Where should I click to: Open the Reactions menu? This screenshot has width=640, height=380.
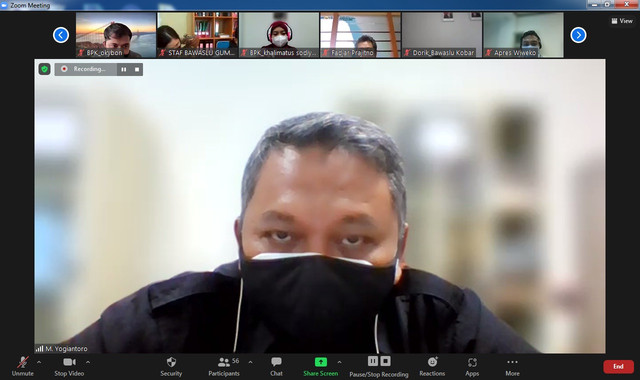coord(432,366)
